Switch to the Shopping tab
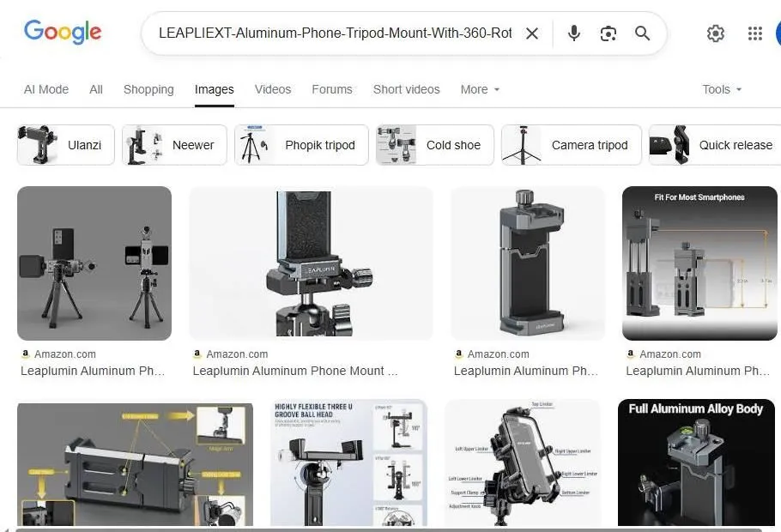The height and width of the screenshot is (532, 781). (148, 89)
